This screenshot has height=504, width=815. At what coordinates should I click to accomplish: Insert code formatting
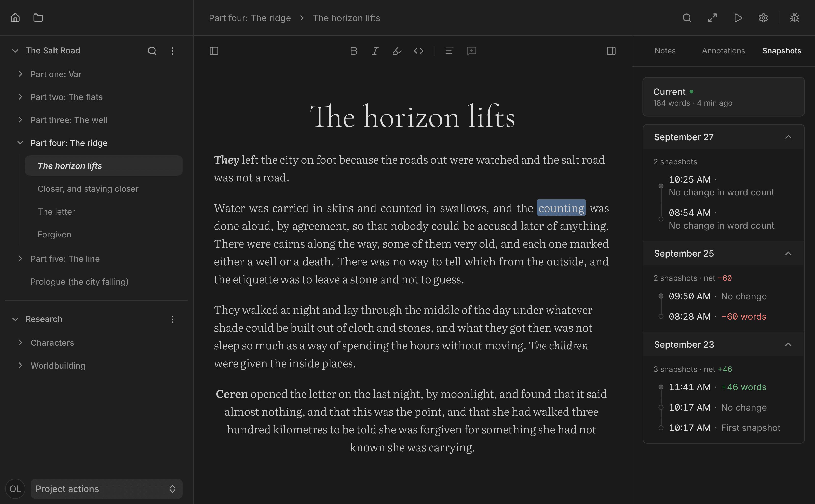coord(418,51)
